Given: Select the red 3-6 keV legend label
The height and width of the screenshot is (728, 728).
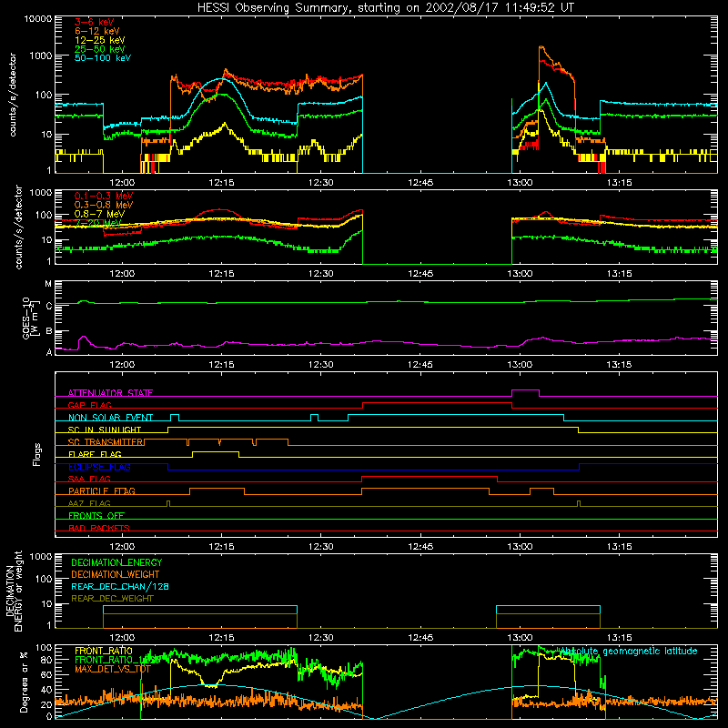Looking at the screenshot, I should pyautogui.click(x=95, y=22).
